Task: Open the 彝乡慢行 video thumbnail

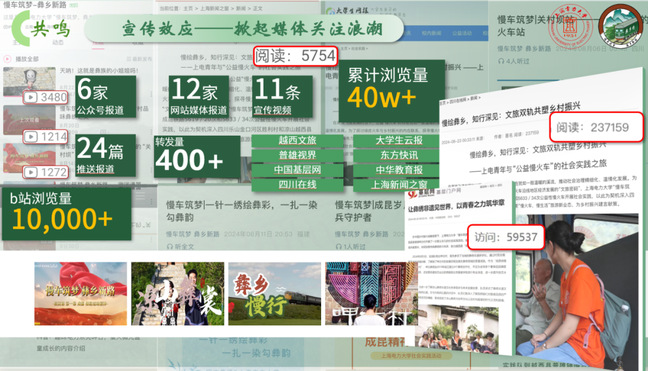Action: pos(274,293)
